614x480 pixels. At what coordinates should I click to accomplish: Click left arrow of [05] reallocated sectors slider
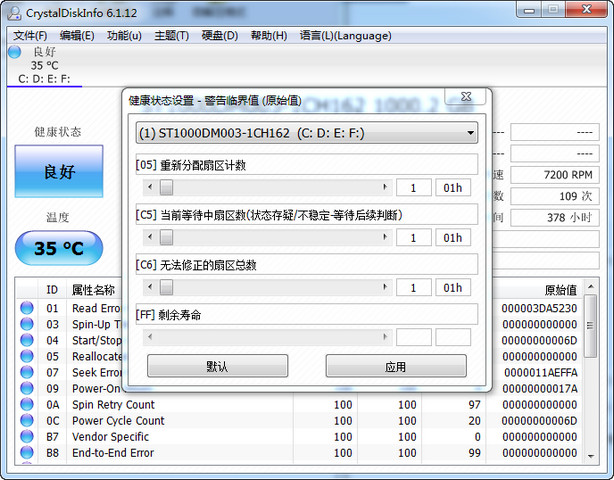150,187
